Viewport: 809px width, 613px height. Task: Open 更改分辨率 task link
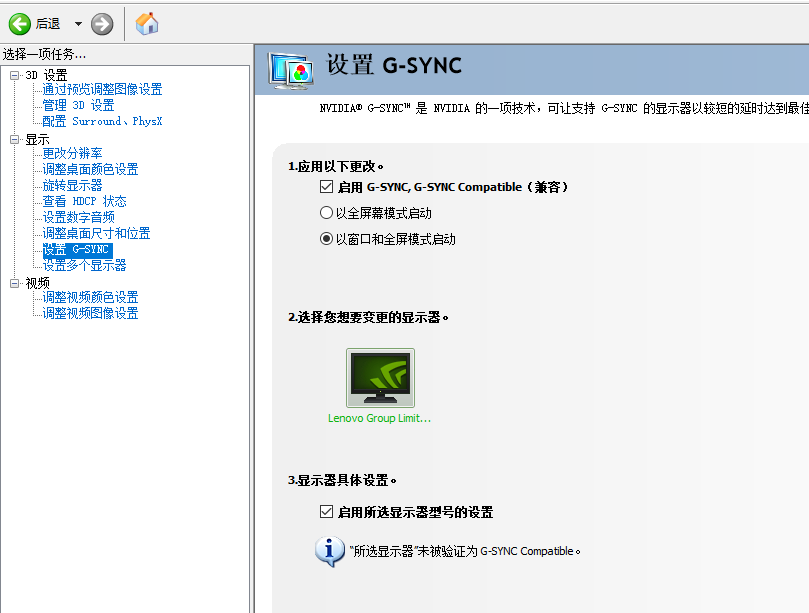coord(72,153)
